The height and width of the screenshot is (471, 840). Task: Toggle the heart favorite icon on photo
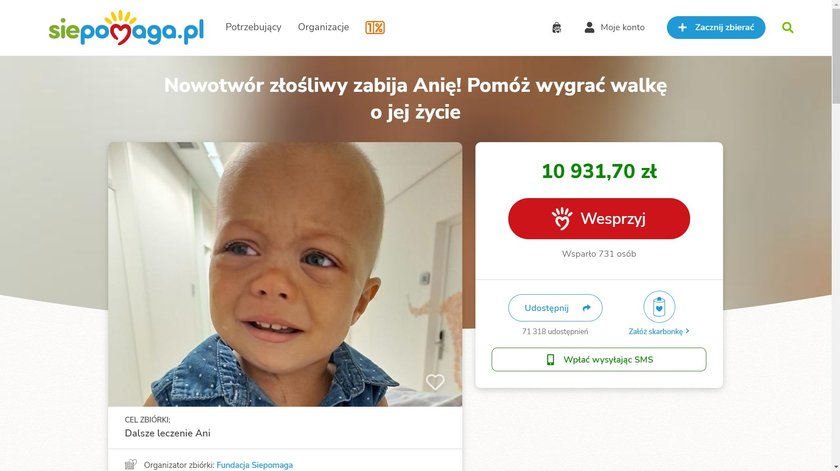pyautogui.click(x=435, y=382)
